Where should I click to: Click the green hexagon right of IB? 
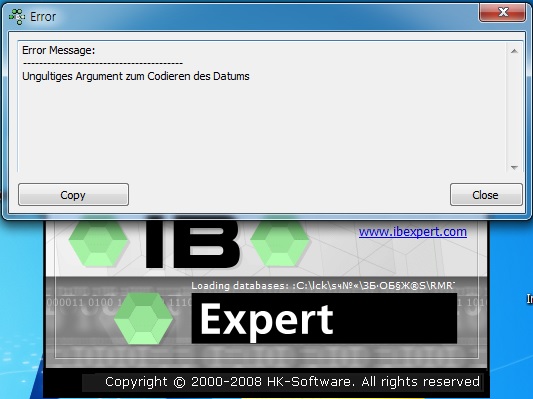(x=280, y=243)
